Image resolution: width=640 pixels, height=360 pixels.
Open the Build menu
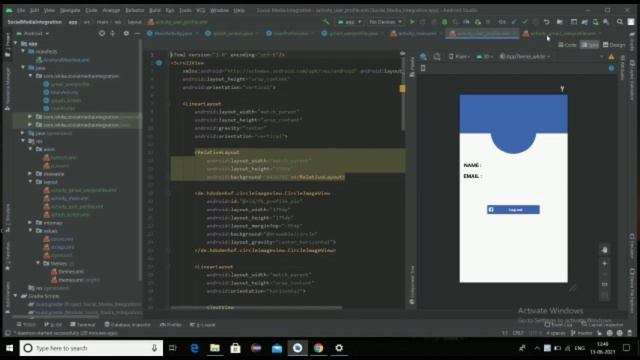[x=155, y=10]
